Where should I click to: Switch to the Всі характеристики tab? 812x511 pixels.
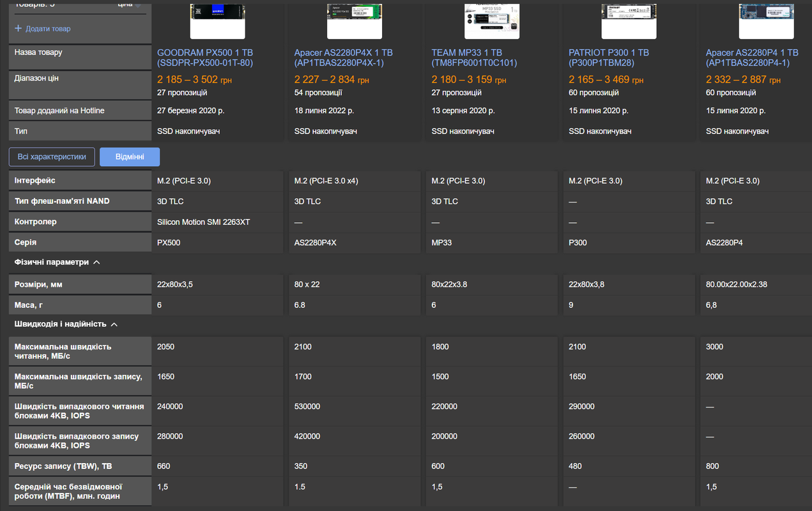pyautogui.click(x=52, y=157)
